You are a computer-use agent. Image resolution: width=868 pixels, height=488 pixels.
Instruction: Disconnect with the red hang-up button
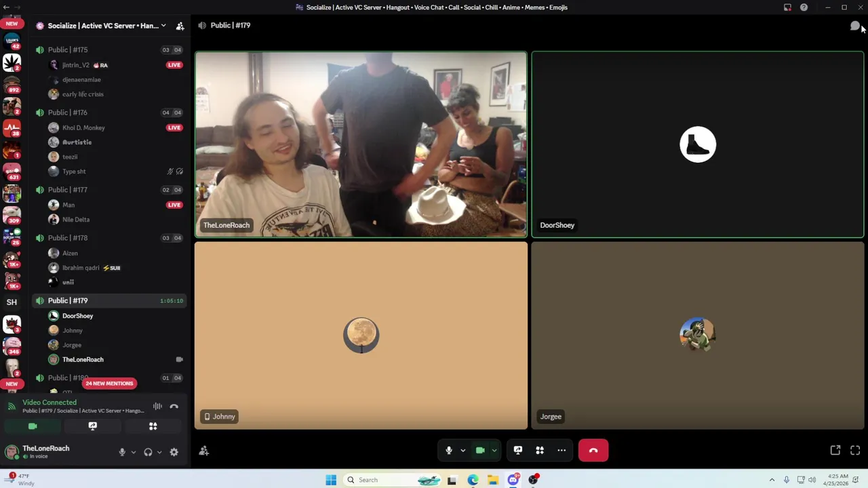[593, 450]
